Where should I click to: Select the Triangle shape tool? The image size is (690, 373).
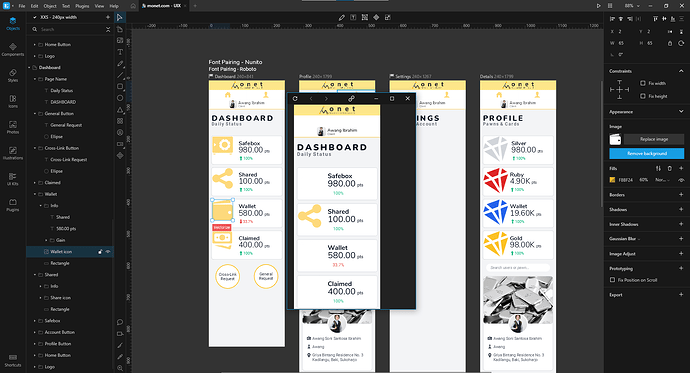[120, 110]
